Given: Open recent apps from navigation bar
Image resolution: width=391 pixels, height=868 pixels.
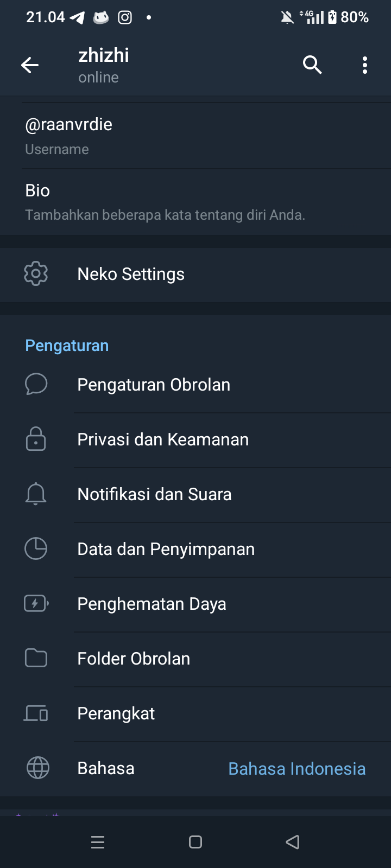Looking at the screenshot, I should coord(98,842).
